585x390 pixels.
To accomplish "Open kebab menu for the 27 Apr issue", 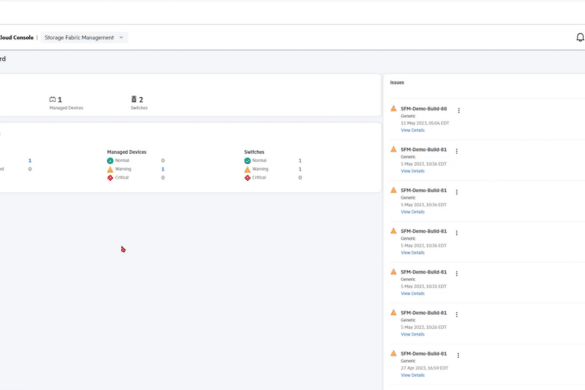I will point(458,355).
